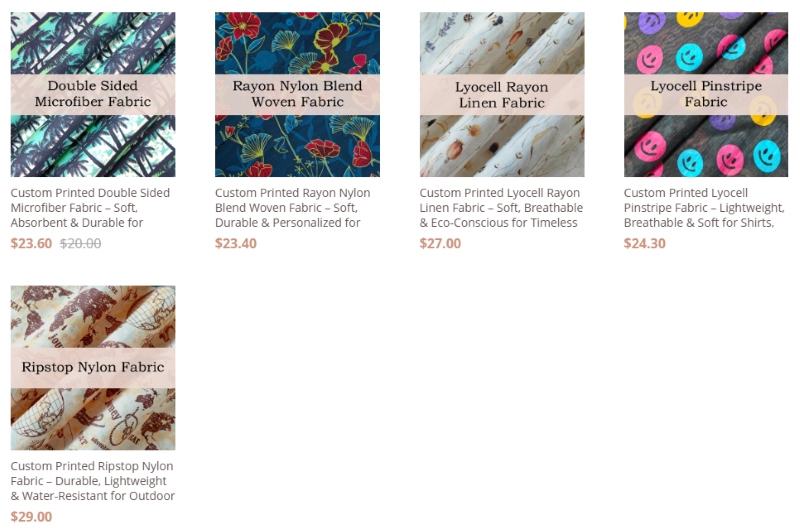800x530 pixels.
Task: Select the $27.00 price
Action: coord(440,243)
